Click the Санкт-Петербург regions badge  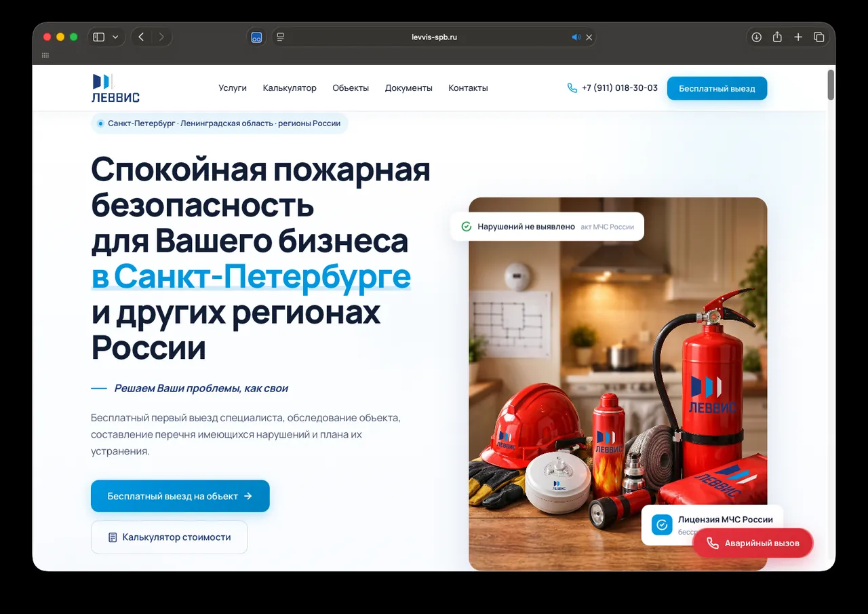tap(219, 123)
